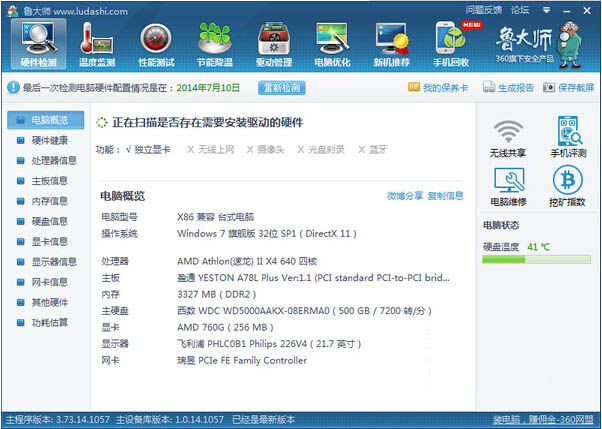Open 问题反馈 feedback link

click(x=484, y=10)
